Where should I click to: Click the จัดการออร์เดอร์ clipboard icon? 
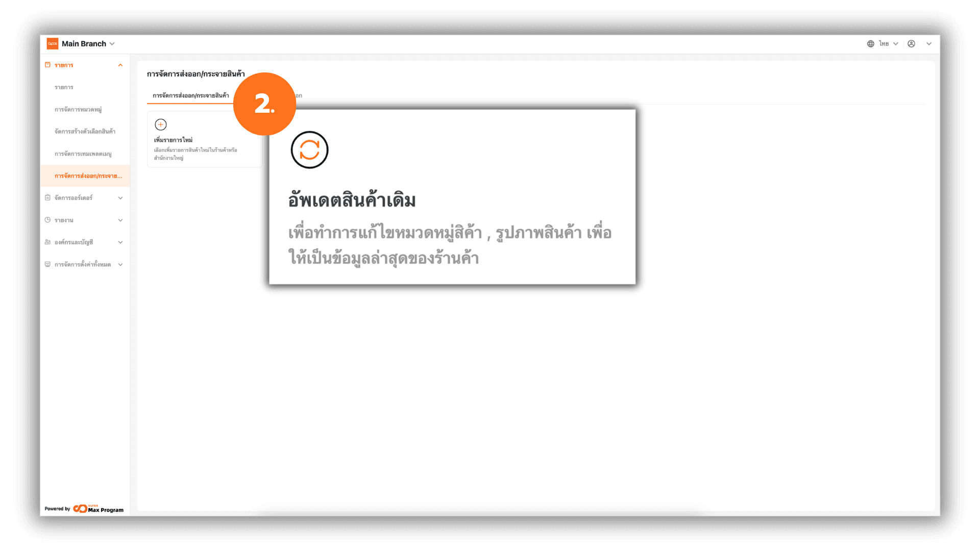click(47, 197)
